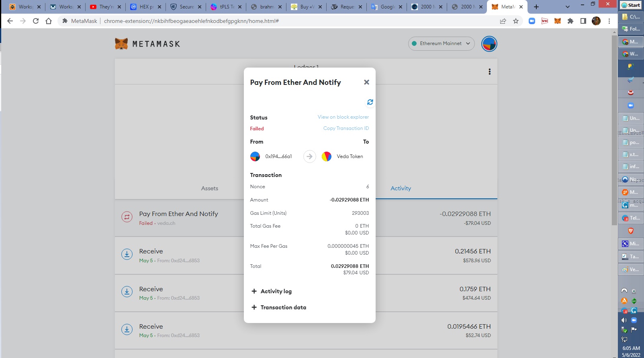Open a new browser tab
The width and height of the screenshot is (644, 358).
(x=536, y=7)
